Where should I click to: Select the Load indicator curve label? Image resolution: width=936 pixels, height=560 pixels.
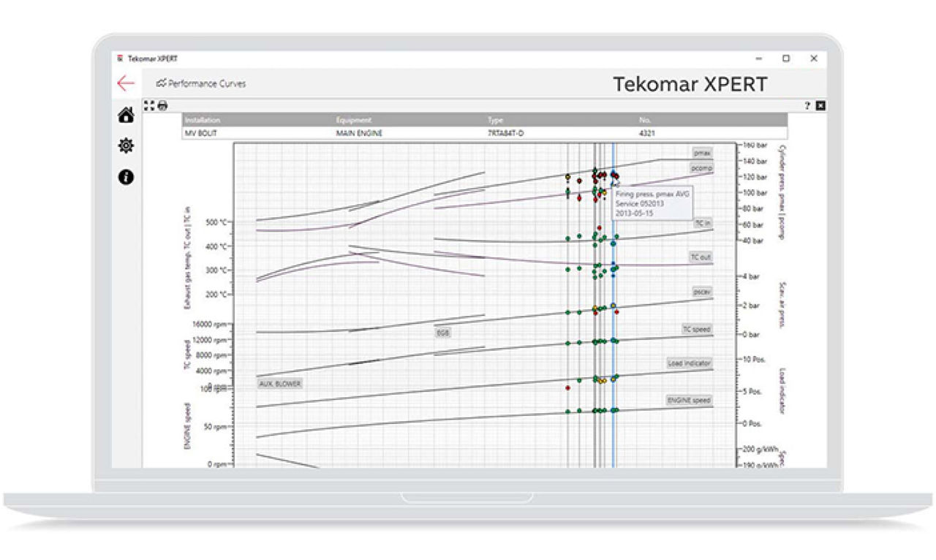tap(689, 363)
